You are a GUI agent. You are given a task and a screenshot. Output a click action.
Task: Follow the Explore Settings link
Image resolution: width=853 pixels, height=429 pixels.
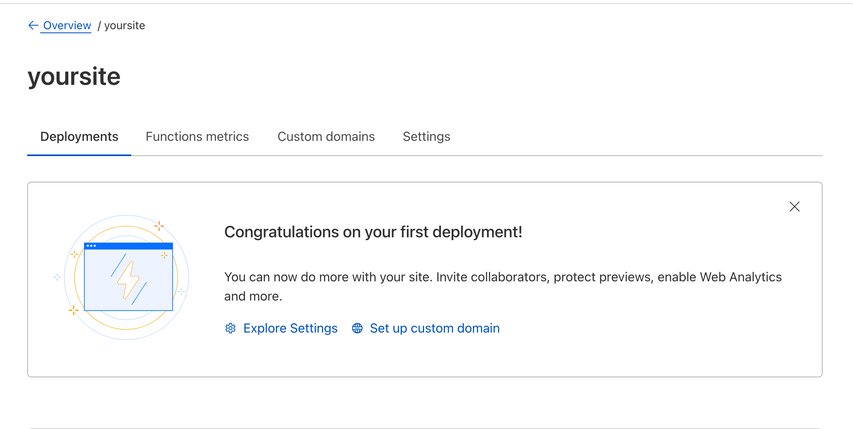[x=290, y=329]
